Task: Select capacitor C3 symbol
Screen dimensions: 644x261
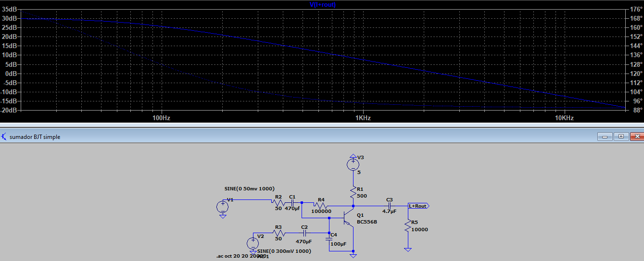Action: [390, 206]
